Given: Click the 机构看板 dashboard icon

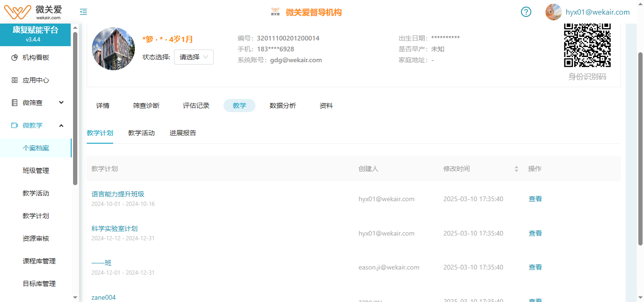Looking at the screenshot, I should click(15, 57).
